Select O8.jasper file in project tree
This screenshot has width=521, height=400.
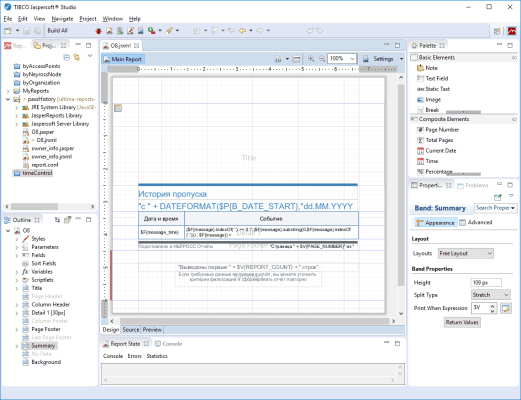(43, 132)
